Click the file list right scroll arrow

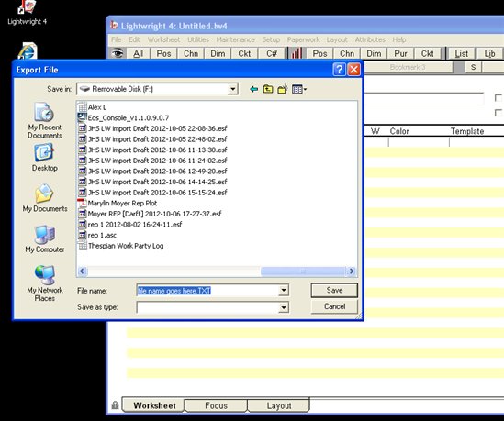point(352,271)
